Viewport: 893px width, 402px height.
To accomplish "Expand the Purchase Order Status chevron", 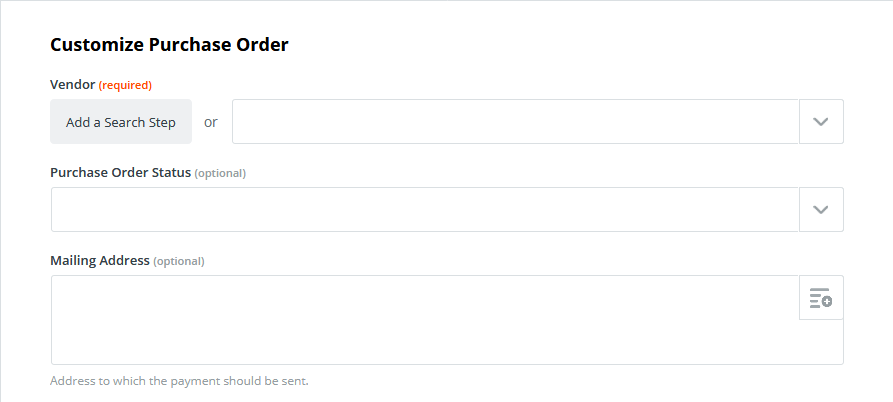I will pos(821,210).
